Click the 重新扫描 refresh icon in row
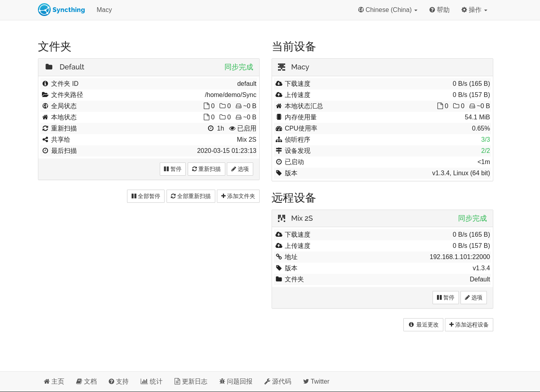The width and height of the screenshot is (540, 392). click(x=45, y=128)
